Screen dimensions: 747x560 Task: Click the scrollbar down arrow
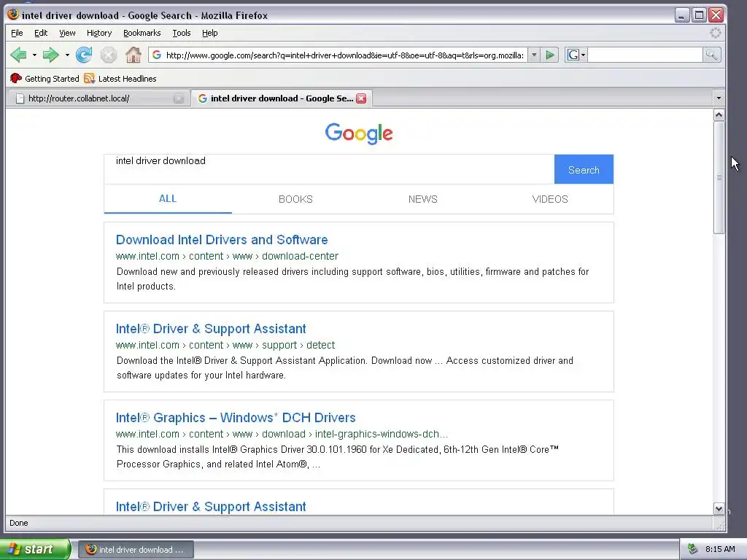(x=719, y=508)
